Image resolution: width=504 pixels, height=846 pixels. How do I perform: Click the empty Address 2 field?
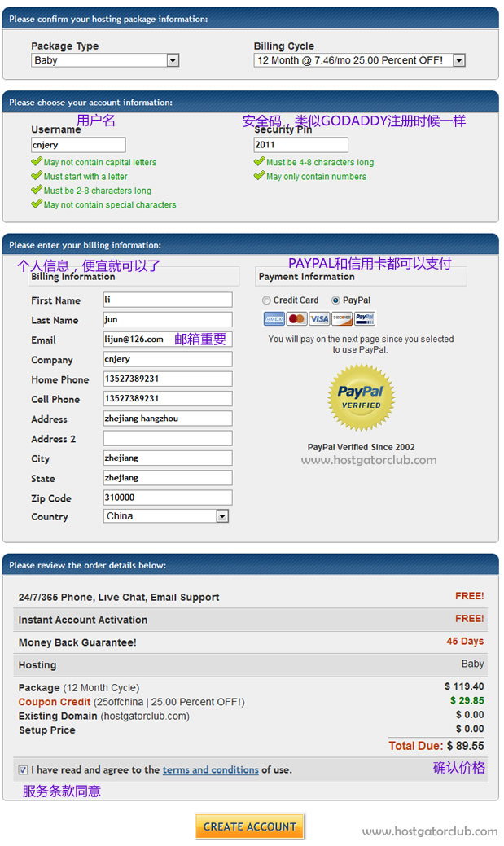coord(168,438)
